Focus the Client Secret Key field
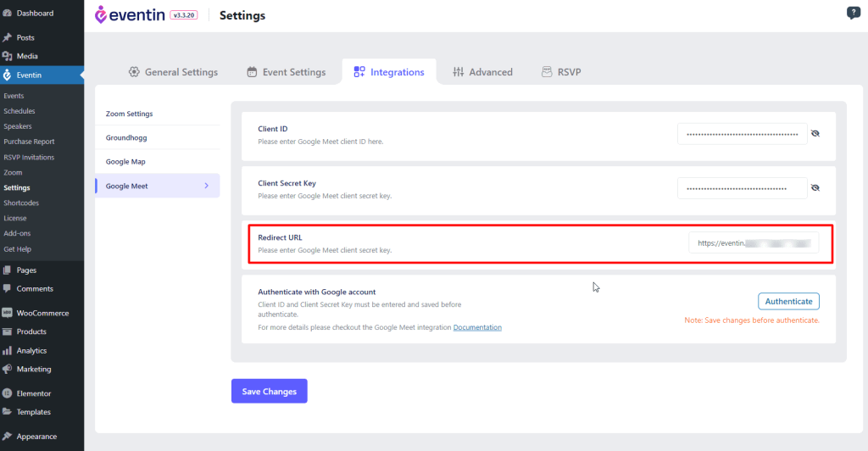Image resolution: width=868 pixels, height=451 pixels. click(x=742, y=188)
